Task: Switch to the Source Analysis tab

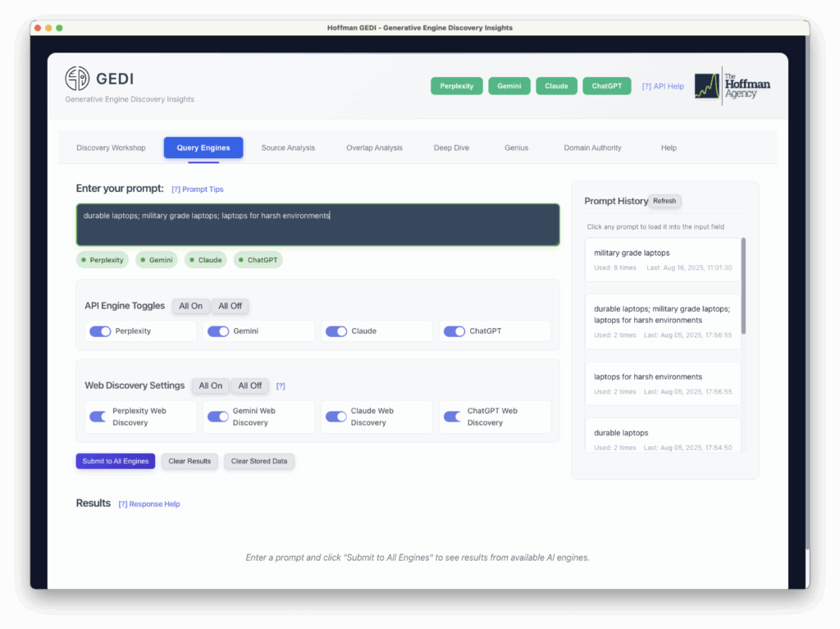Action: click(290, 148)
